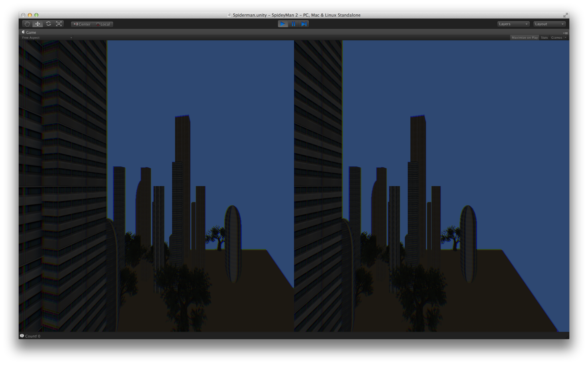Toggle pivot mode Center button

pos(82,24)
